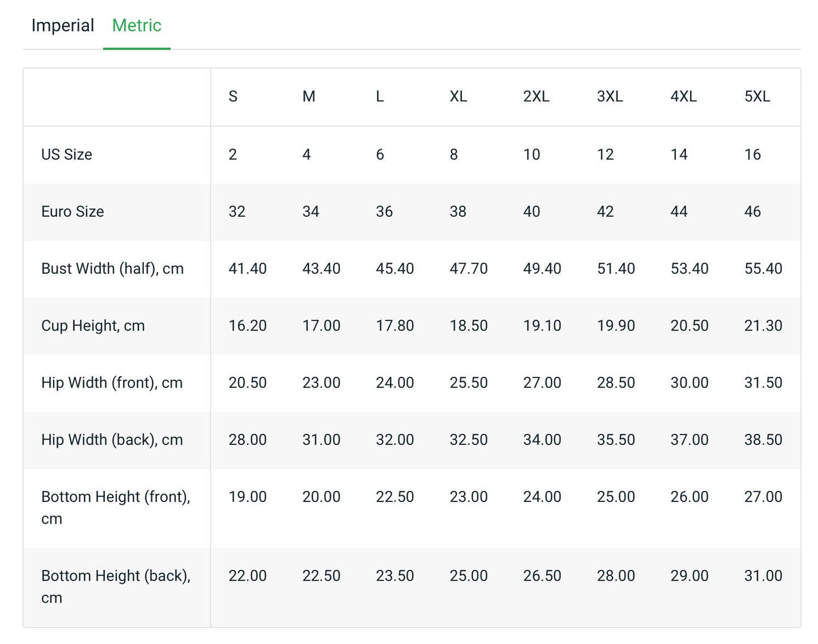
Task: Click US size 16 cell
Action: [x=752, y=154]
